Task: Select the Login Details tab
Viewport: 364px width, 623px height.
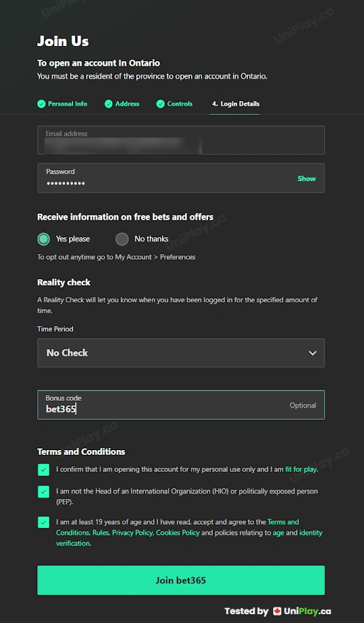Action: [235, 104]
